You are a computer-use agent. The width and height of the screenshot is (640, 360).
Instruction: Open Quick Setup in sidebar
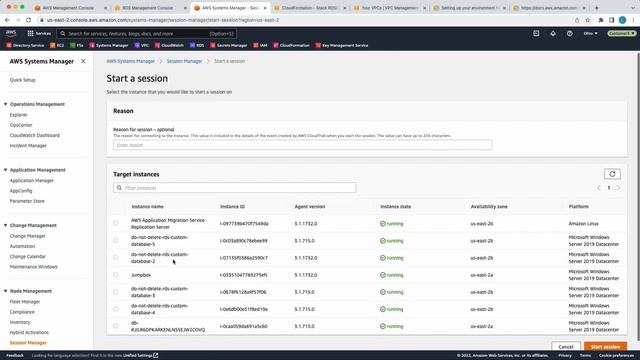click(x=22, y=80)
